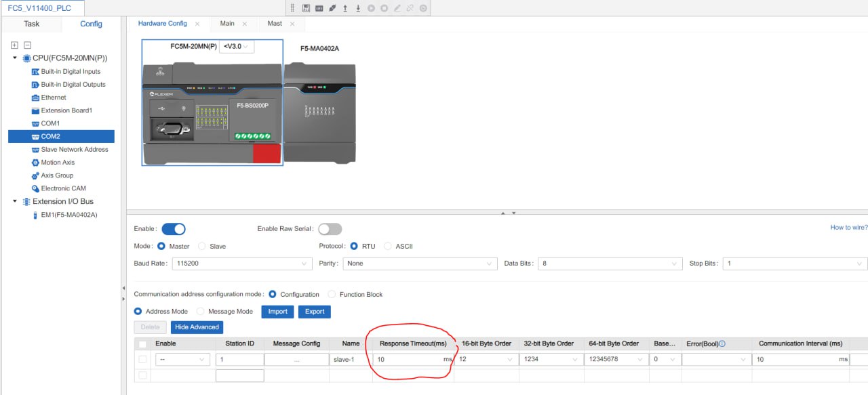The width and height of the screenshot is (868, 395).
Task: Click the upload arrow icon in the top toolbar
Action: click(345, 8)
